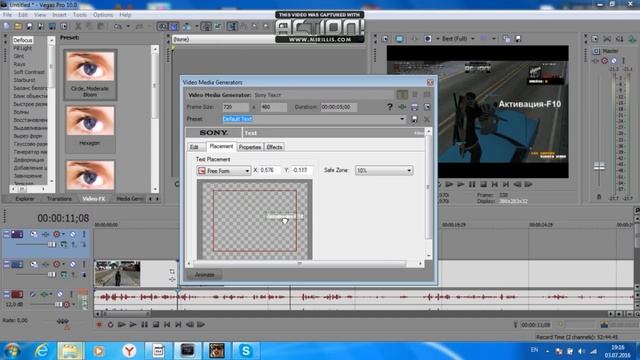This screenshot has width=640, height=360.
Task: Click green Match Event Length icon
Action: coord(402,107)
